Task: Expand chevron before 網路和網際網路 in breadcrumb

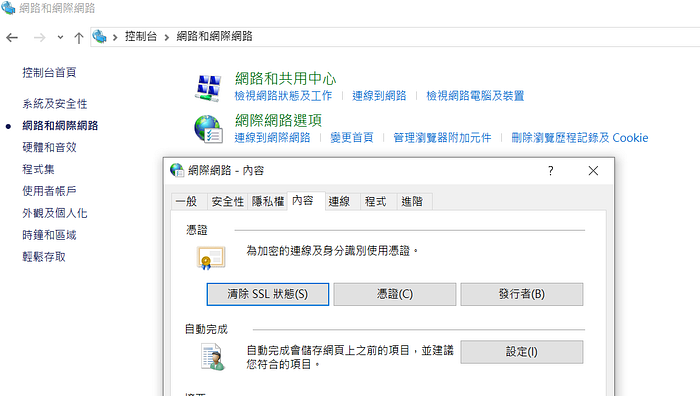Action: tap(167, 37)
